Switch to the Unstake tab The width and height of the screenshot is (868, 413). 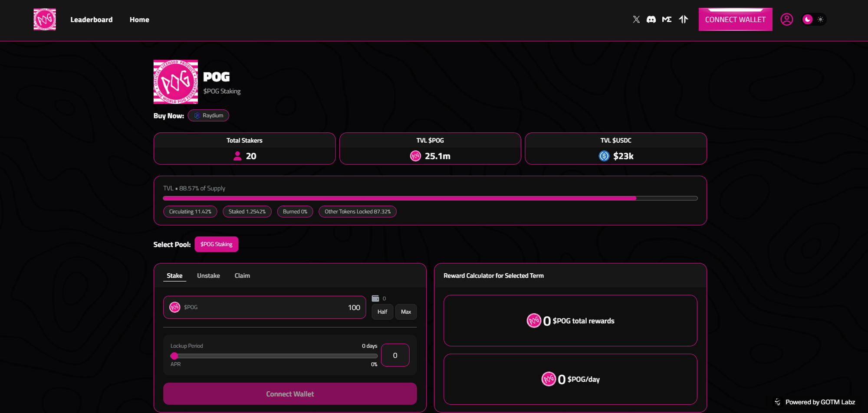point(208,275)
